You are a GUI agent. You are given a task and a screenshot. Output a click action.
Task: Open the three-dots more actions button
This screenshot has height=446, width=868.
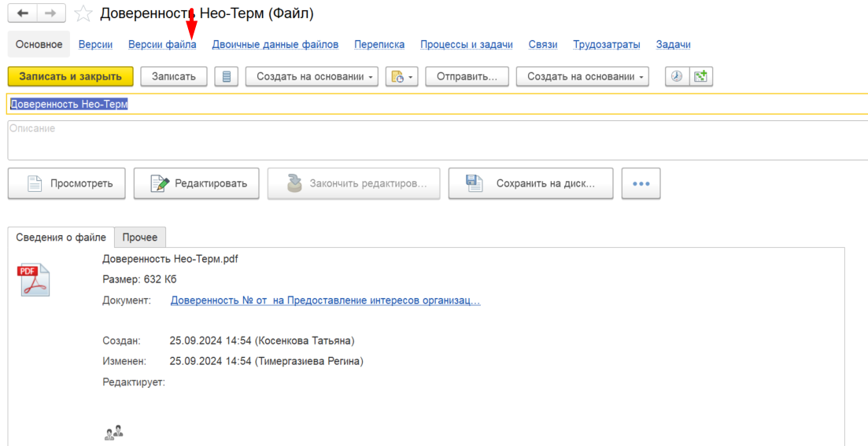[641, 184]
